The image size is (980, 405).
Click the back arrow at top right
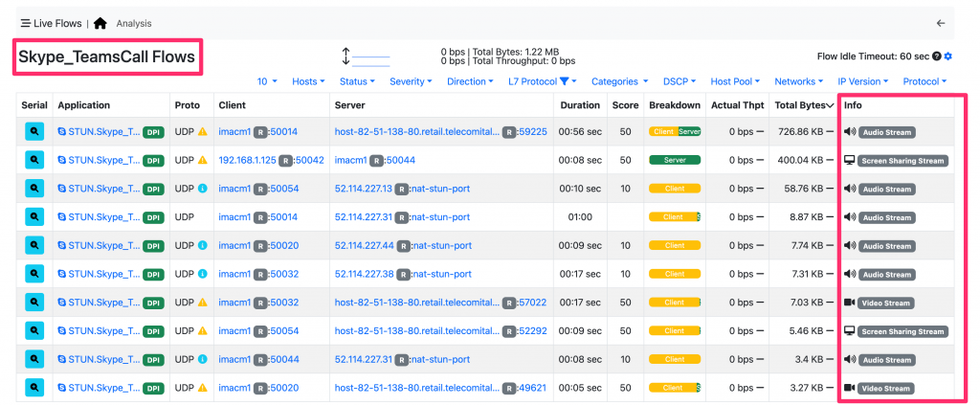pos(941,24)
